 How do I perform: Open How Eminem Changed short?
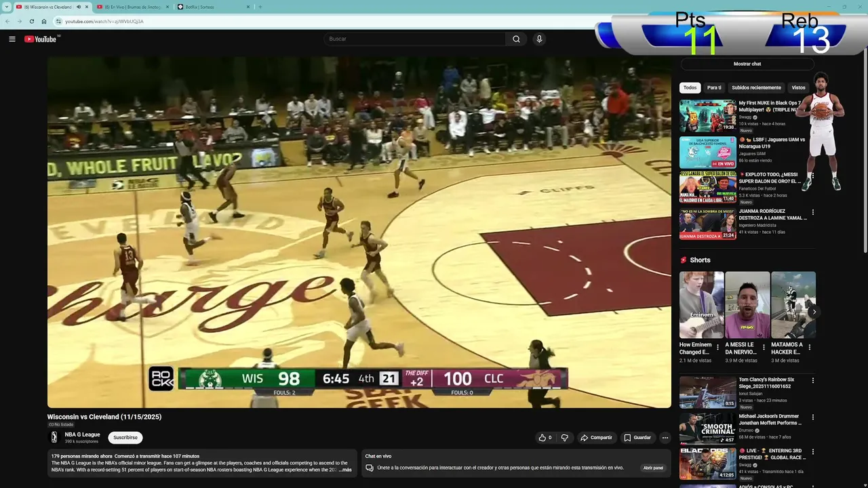pos(701,305)
